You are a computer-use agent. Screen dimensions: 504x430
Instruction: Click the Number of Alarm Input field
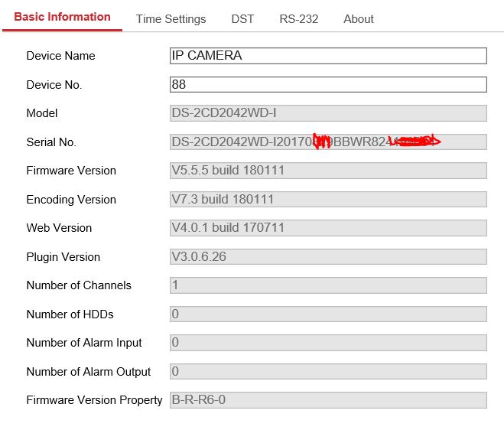tap(328, 343)
